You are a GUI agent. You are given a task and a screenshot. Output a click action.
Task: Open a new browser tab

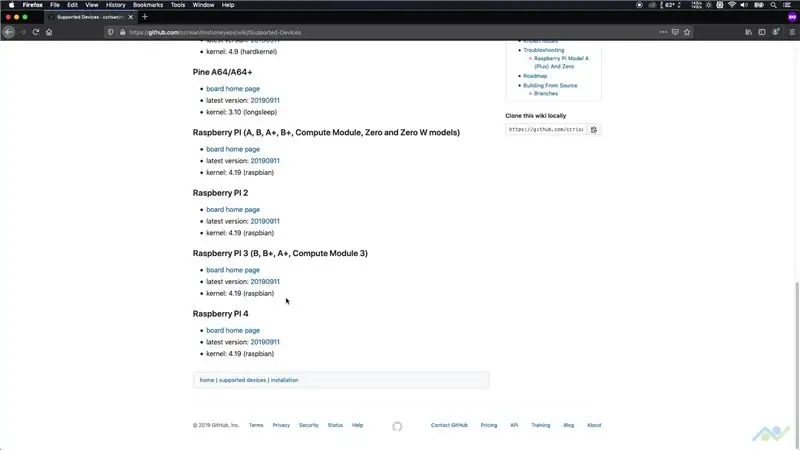point(145,17)
